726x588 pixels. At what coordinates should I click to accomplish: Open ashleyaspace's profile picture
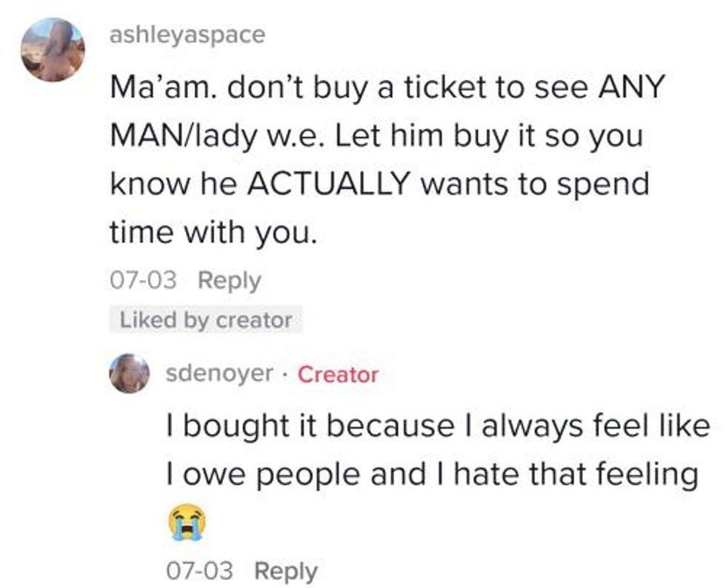52,50
